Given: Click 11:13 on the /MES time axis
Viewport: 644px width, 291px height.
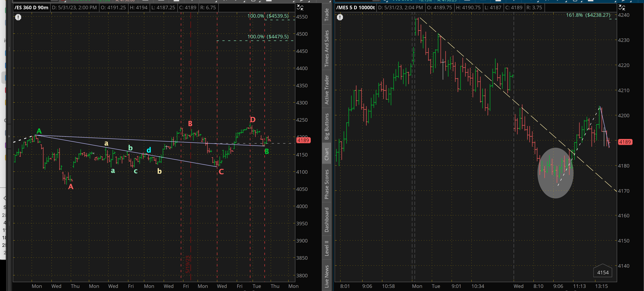Looking at the screenshot, I should 580,286.
